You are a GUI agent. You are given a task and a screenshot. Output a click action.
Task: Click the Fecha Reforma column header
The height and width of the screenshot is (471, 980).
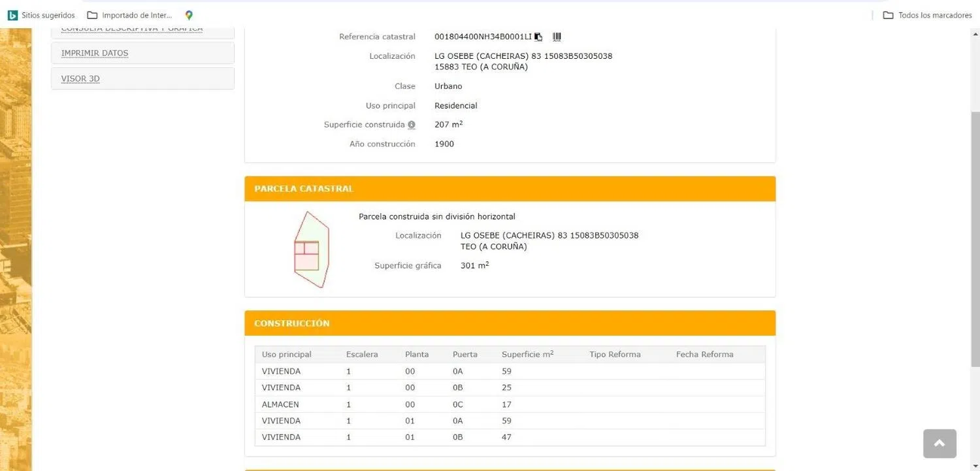704,355
